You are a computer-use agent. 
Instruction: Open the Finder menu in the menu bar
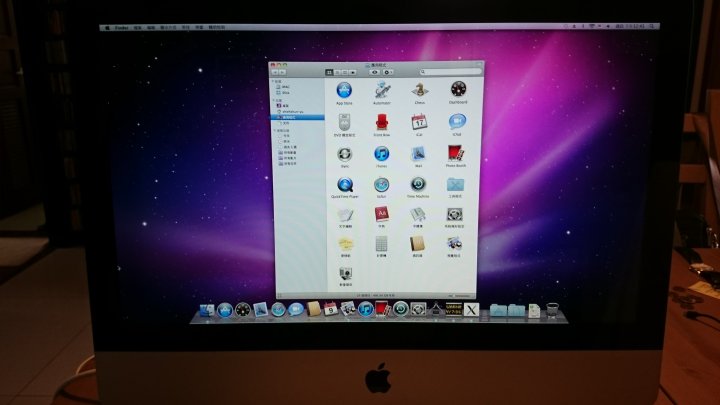pyautogui.click(x=122, y=28)
